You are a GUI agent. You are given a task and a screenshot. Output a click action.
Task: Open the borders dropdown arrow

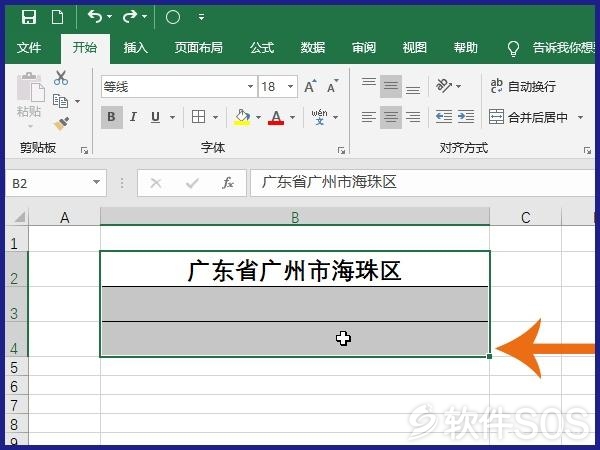coord(215,117)
